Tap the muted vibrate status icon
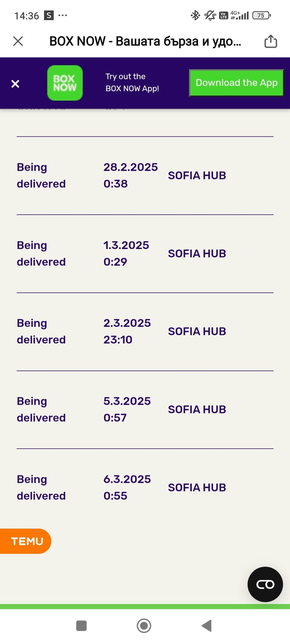Image resolution: width=290 pixels, height=644 pixels. click(210, 15)
